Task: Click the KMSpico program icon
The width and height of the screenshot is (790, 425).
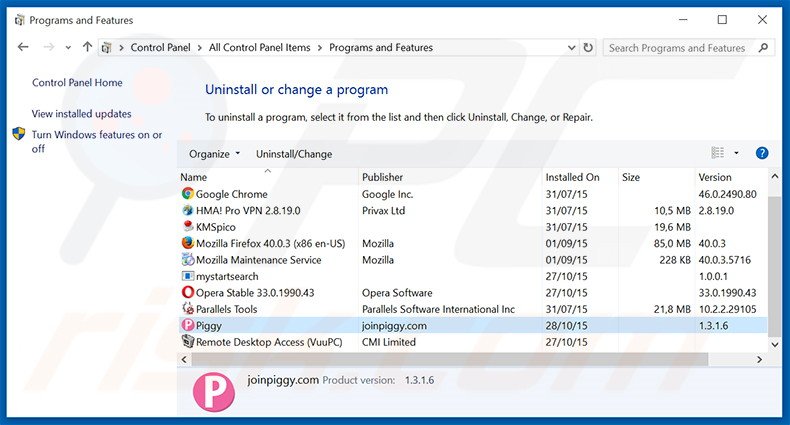Action: click(x=188, y=227)
